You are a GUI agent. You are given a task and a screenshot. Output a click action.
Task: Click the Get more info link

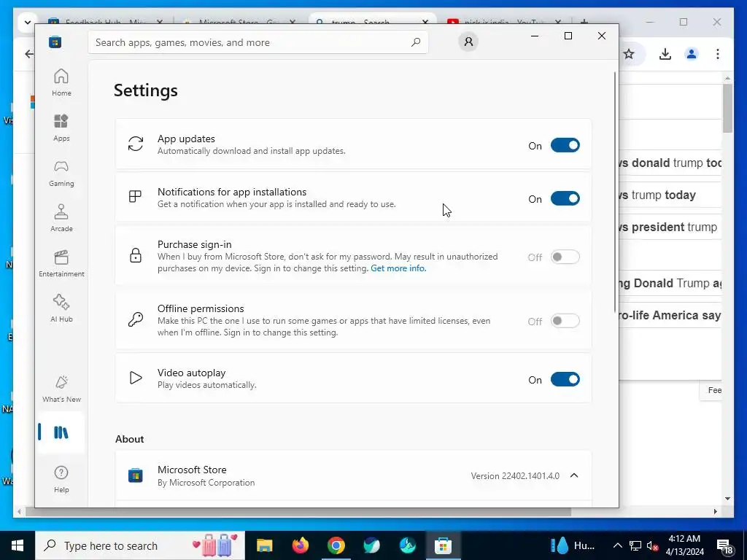click(398, 268)
